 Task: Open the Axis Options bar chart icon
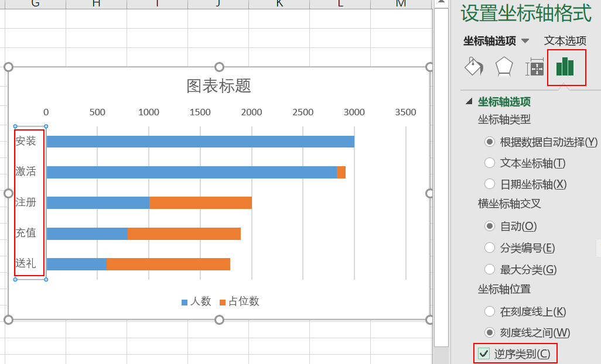click(x=565, y=67)
